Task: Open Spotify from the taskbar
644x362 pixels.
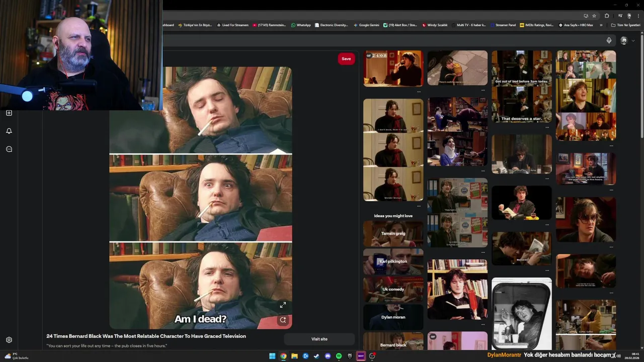Action: point(339,356)
